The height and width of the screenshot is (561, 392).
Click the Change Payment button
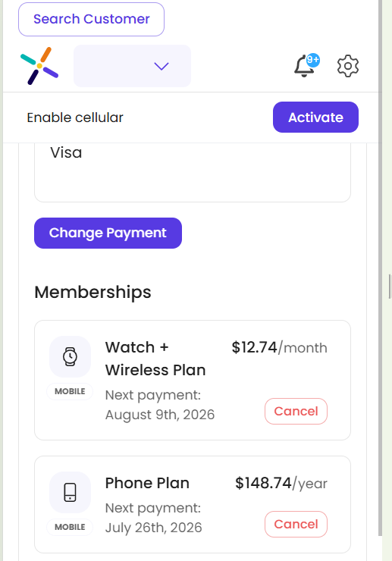pyautogui.click(x=108, y=233)
